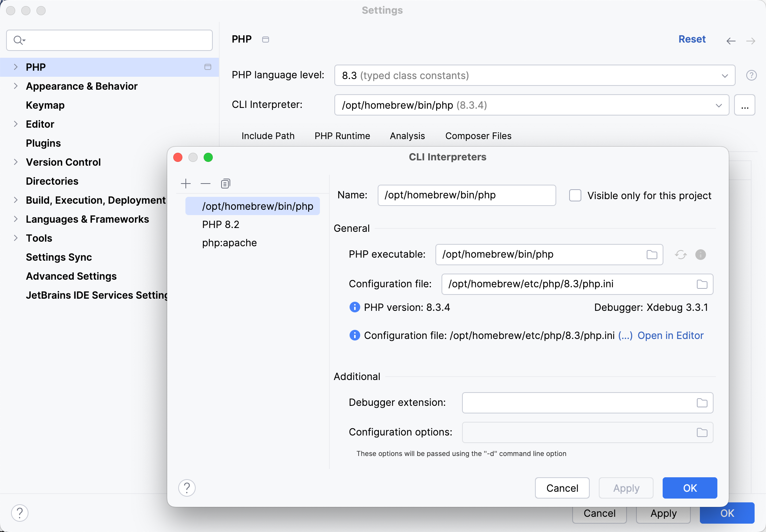Browse for a debugger extension file
766x532 pixels.
[702, 402]
